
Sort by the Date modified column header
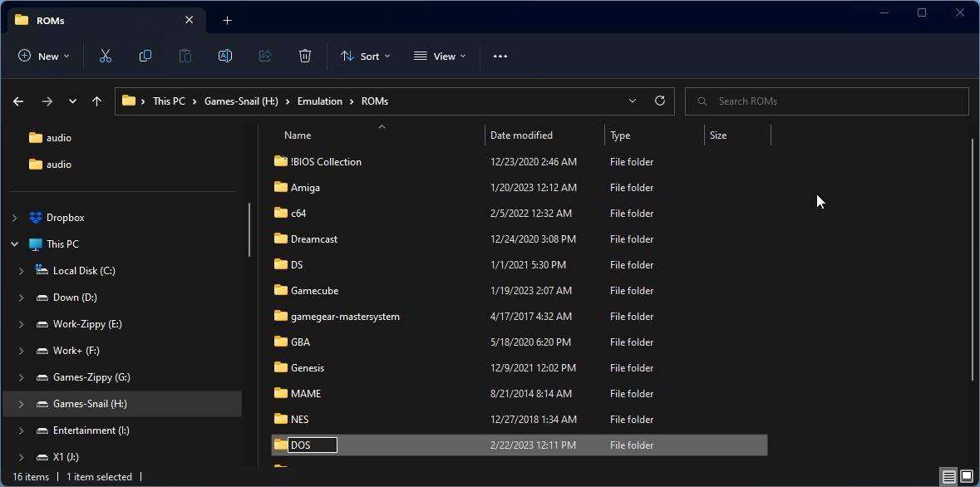coord(521,135)
